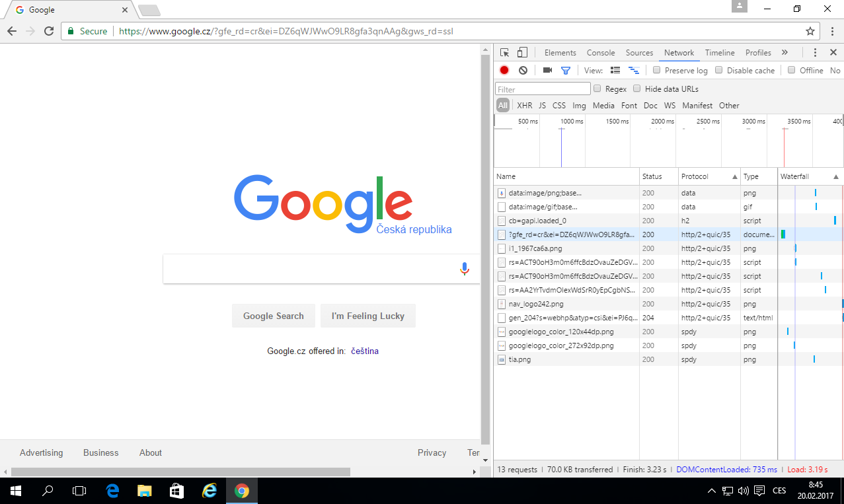844x504 pixels.
Task: Click the capture screenshots camera icon
Action: coord(547,70)
